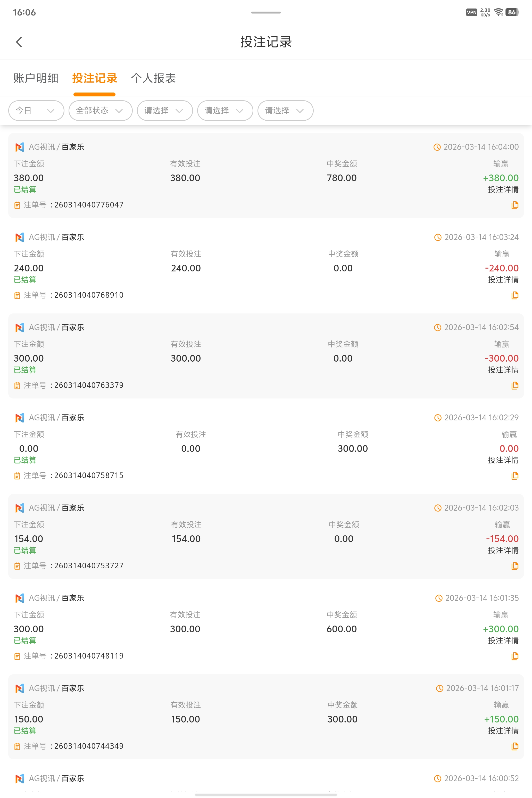Image resolution: width=532 pixels, height=798 pixels.
Task: Open the first 请选择 dropdown
Action: tap(164, 111)
